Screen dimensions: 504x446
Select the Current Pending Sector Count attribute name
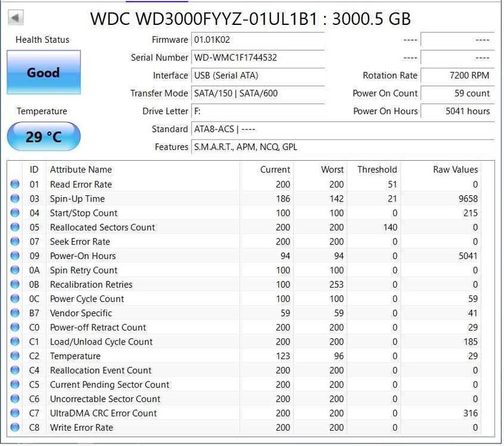(x=110, y=385)
